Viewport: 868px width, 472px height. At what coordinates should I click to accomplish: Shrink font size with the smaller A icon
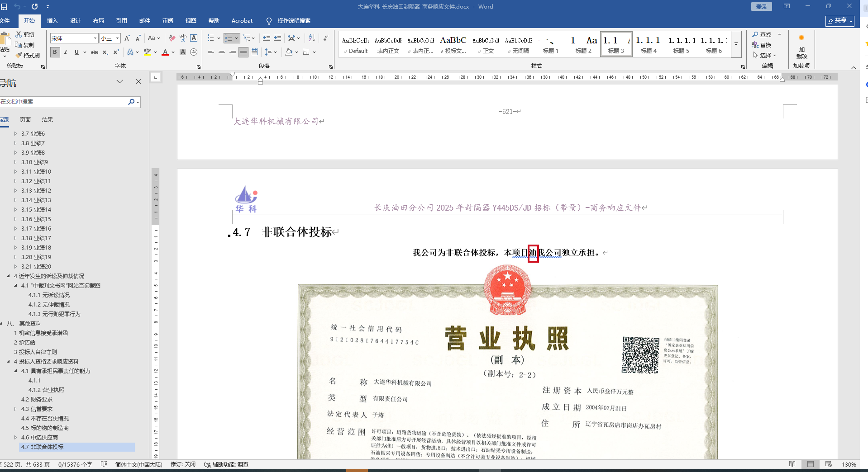[x=138, y=38]
